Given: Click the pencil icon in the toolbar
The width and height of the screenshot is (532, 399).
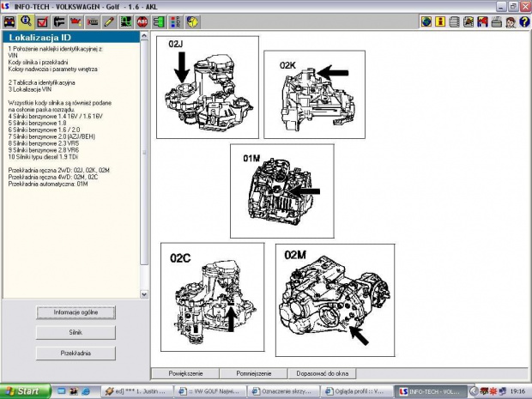Looking at the screenshot, I should click(108, 20).
